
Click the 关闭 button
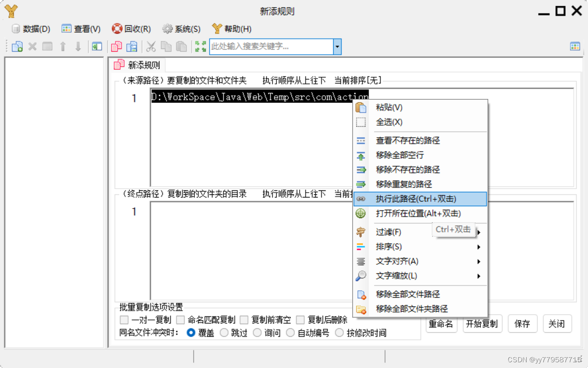[x=557, y=324]
